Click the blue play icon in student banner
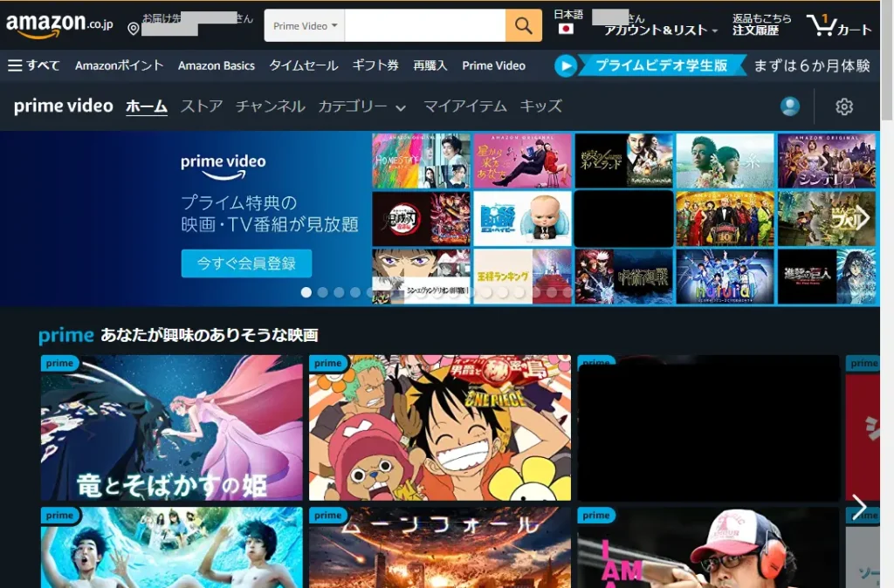 (x=566, y=66)
